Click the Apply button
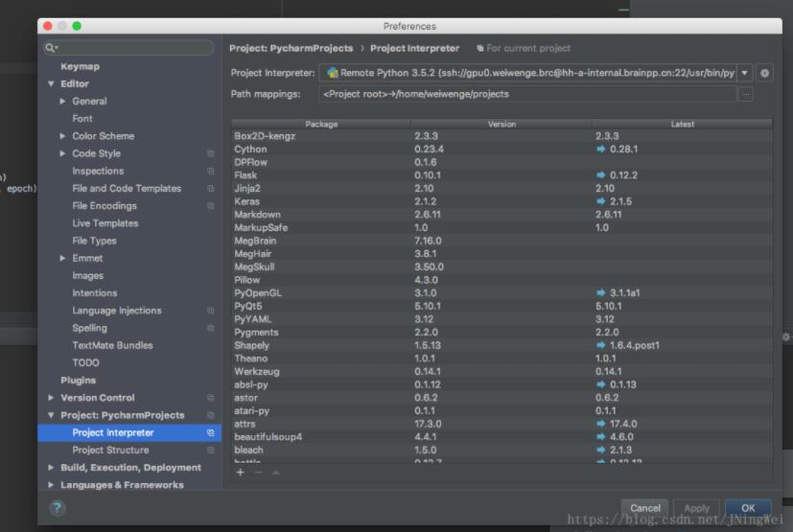 pyautogui.click(x=696, y=508)
